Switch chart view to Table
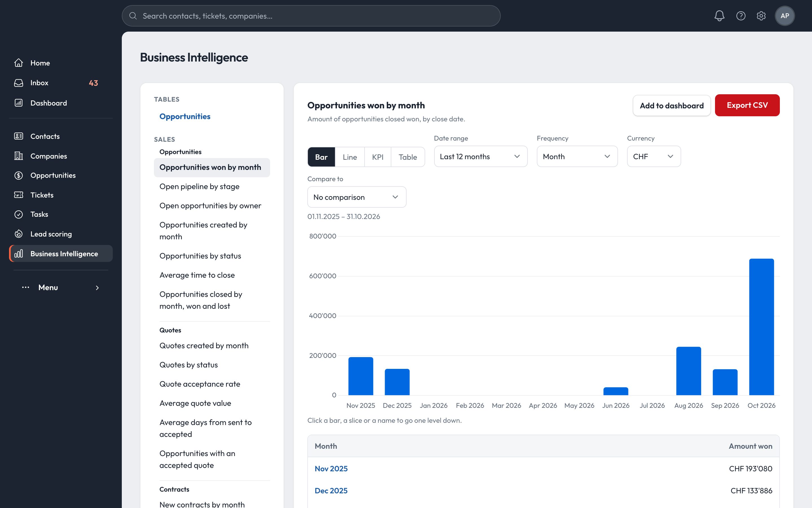 coord(408,157)
